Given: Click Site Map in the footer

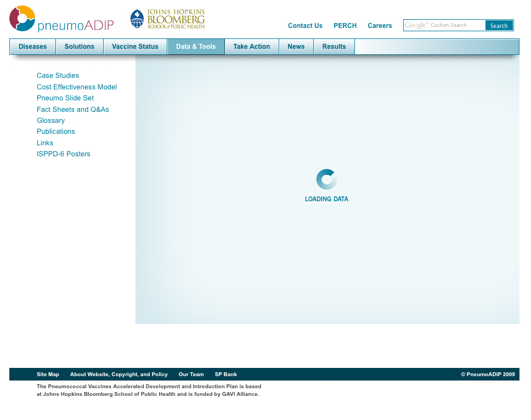Looking at the screenshot, I should [48, 374].
